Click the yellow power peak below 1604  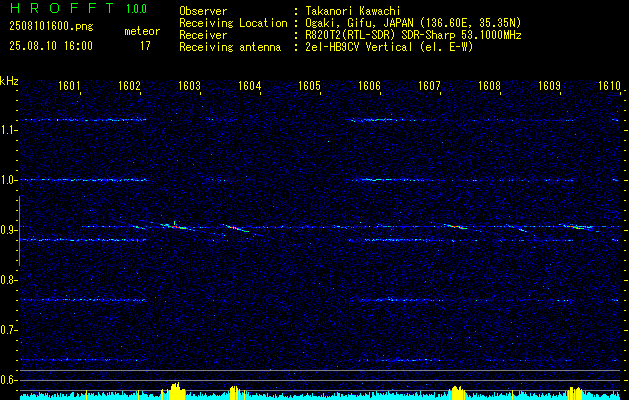236,393
